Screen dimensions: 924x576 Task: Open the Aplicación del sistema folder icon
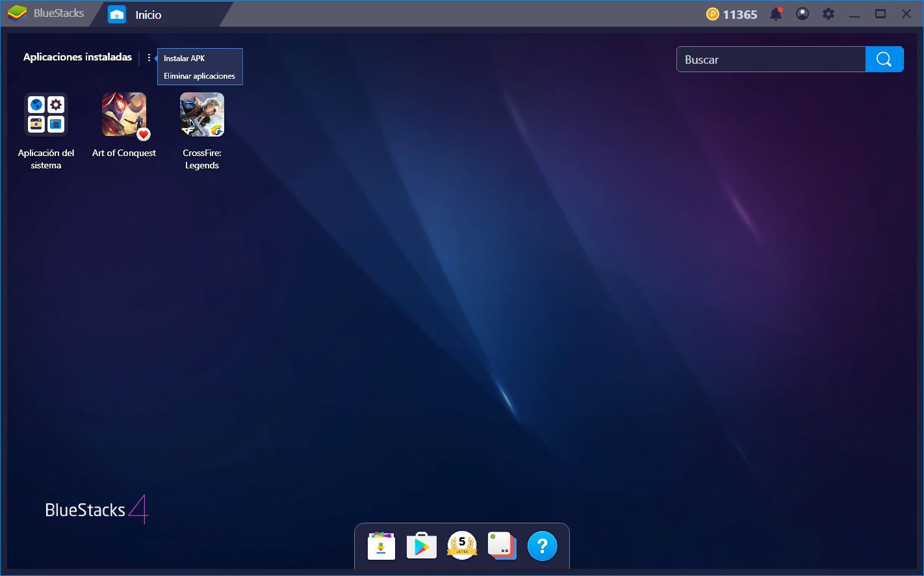tap(46, 114)
